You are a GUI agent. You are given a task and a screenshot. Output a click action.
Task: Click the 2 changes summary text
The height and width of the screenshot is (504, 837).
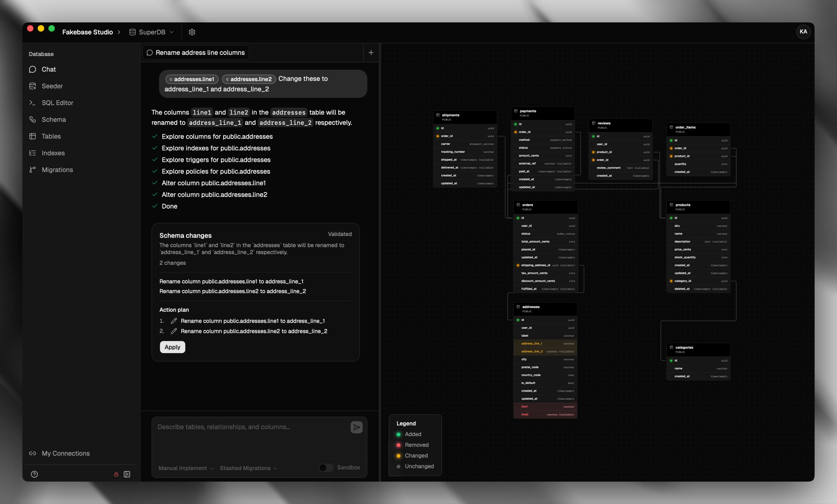coord(172,263)
